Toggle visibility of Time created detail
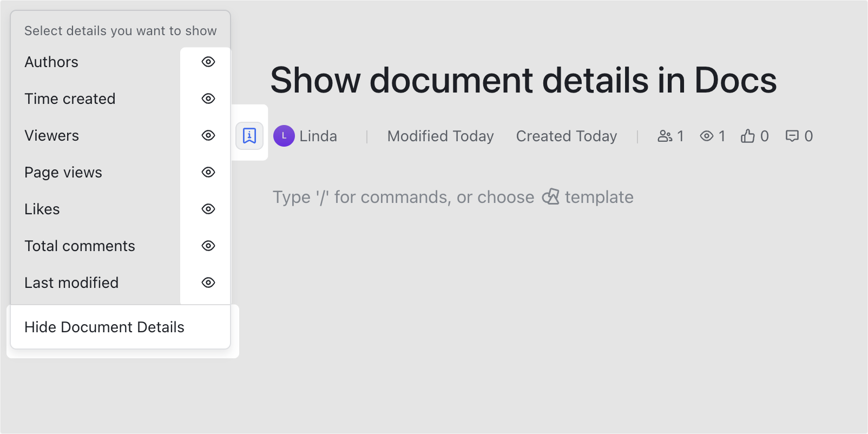The image size is (868, 434). (x=208, y=98)
